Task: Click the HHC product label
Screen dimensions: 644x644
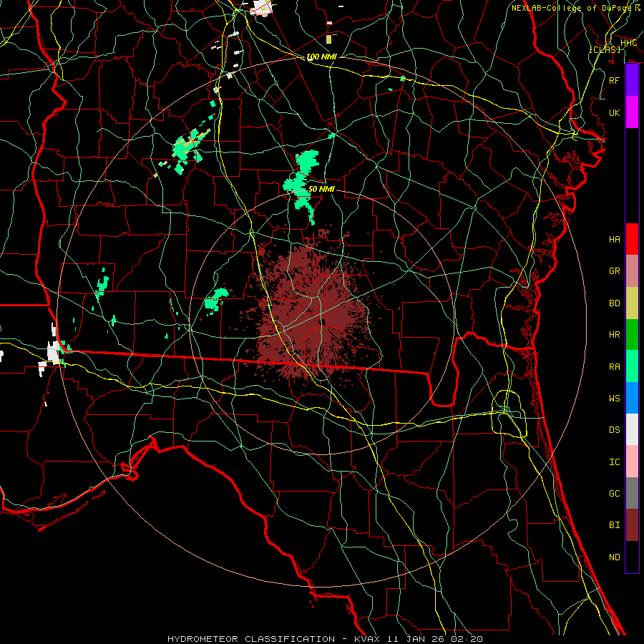Action: tap(628, 43)
